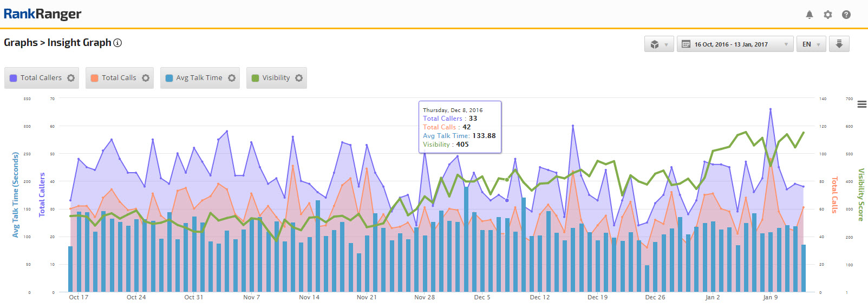Toggle the Total Callers series

pos(41,78)
